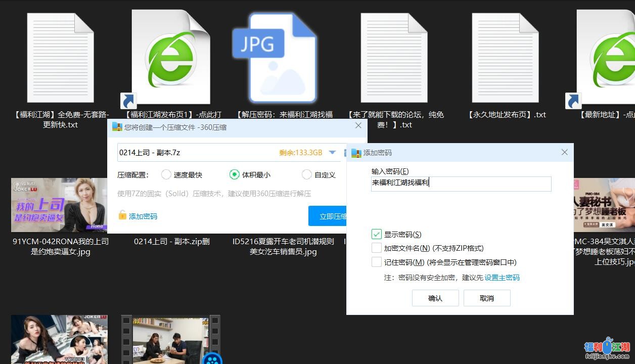Open the 永久地址发布页 text file

(505, 58)
